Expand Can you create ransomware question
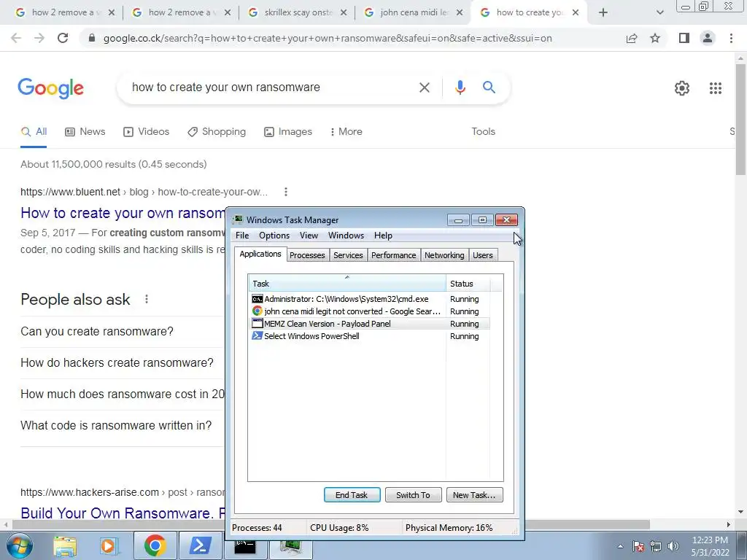747x560 pixels. [122, 332]
